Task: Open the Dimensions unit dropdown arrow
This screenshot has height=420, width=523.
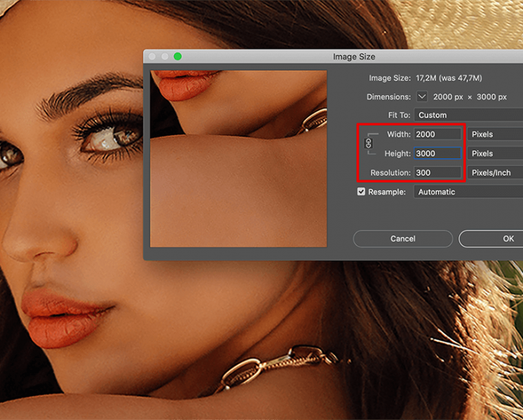Action: [422, 97]
